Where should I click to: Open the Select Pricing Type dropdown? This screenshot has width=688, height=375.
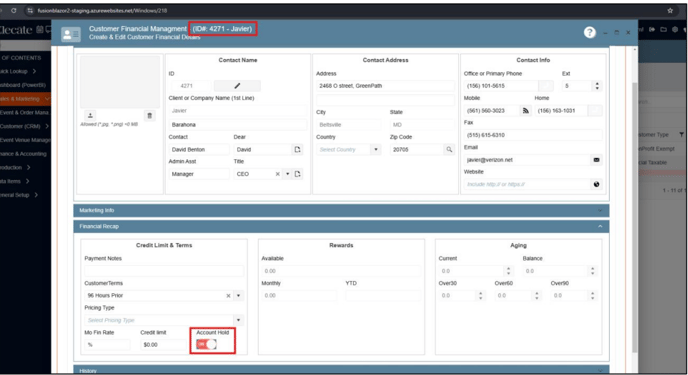click(x=164, y=320)
